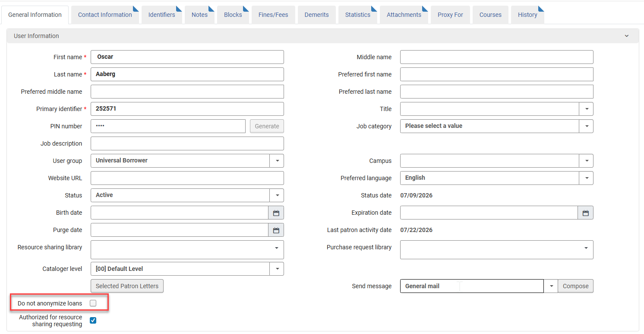This screenshot has width=644, height=334.
Task: Click the Job description field
Action: 187,143
